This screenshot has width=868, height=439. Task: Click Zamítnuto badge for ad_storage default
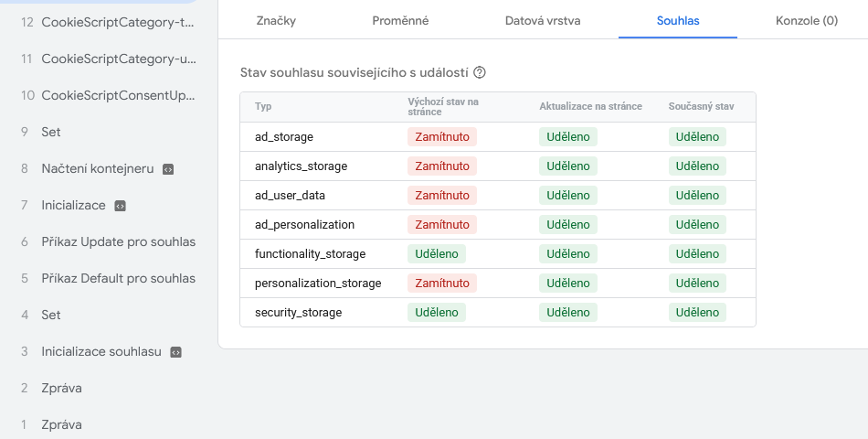[x=441, y=137]
